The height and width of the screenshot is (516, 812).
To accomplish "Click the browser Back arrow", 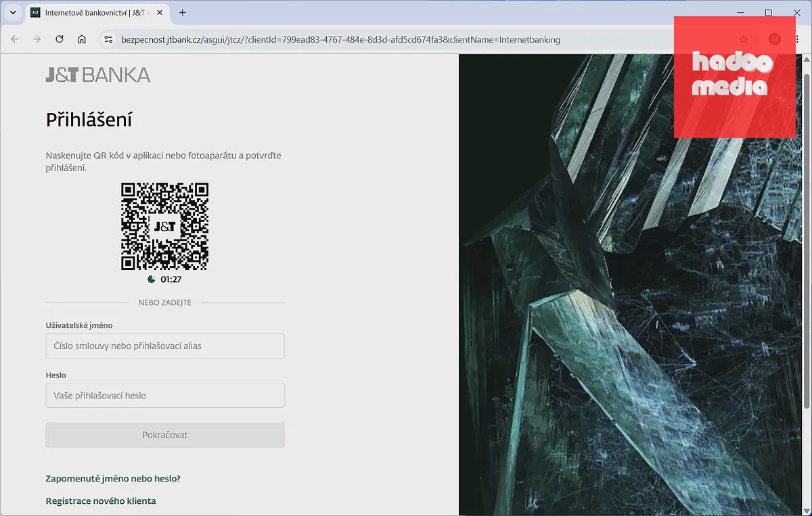I will 15,39.
